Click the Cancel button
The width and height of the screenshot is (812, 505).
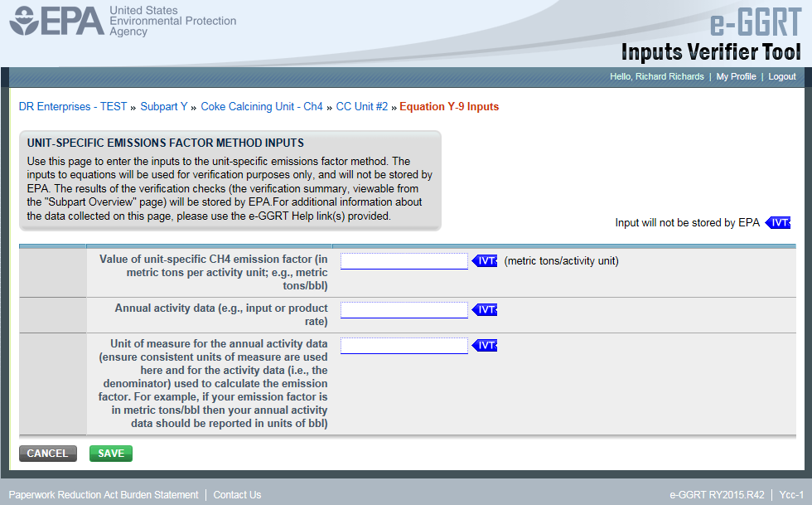click(x=48, y=454)
